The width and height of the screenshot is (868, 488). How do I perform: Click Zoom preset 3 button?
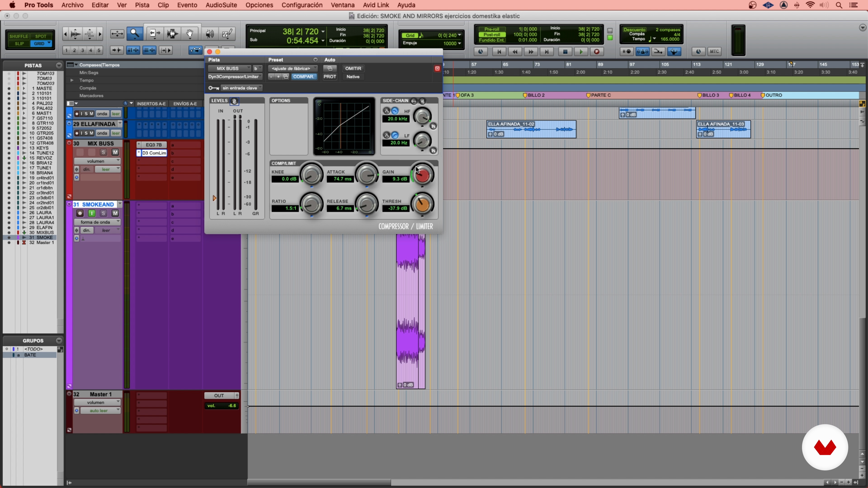[x=83, y=50]
